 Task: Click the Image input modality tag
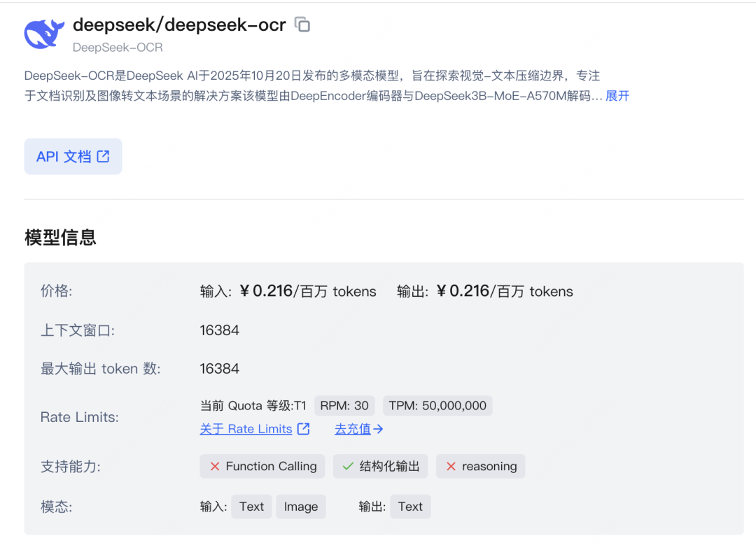pyautogui.click(x=301, y=507)
